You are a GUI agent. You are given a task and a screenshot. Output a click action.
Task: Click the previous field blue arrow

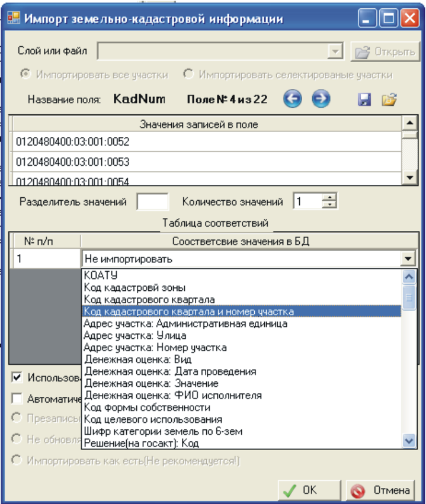(x=293, y=99)
